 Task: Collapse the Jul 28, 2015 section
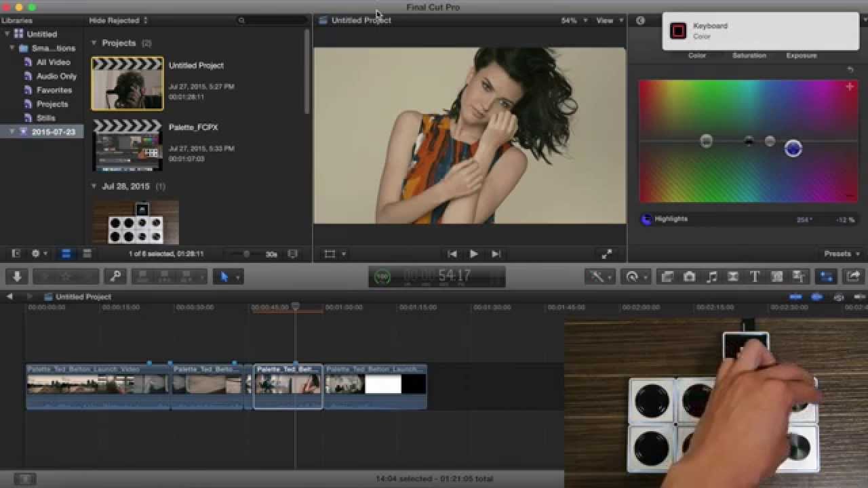(94, 186)
